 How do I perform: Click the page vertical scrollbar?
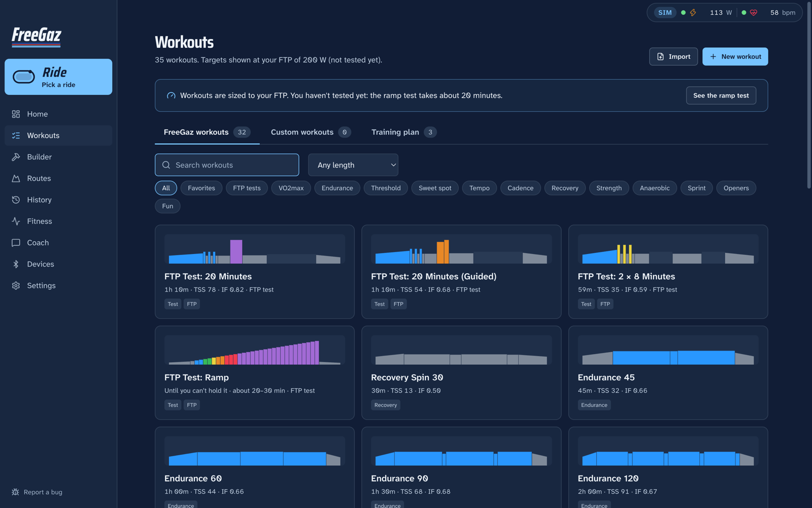pos(809,95)
